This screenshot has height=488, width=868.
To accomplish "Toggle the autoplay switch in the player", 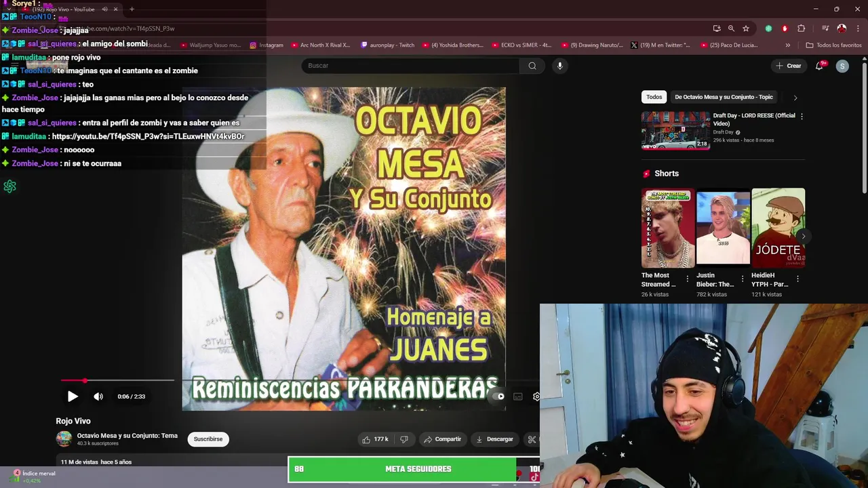I will tap(500, 396).
